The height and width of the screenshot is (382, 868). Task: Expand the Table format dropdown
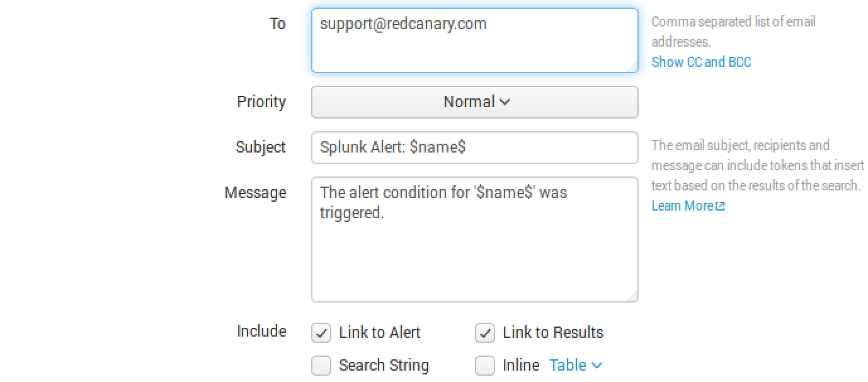(574, 366)
